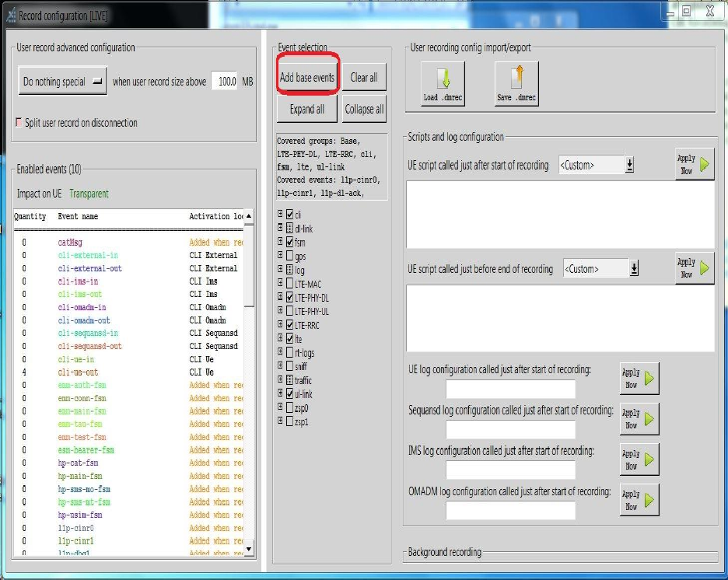Open Custom dropdown for after-start UE script
The width and height of the screenshot is (728, 580).
click(x=629, y=164)
